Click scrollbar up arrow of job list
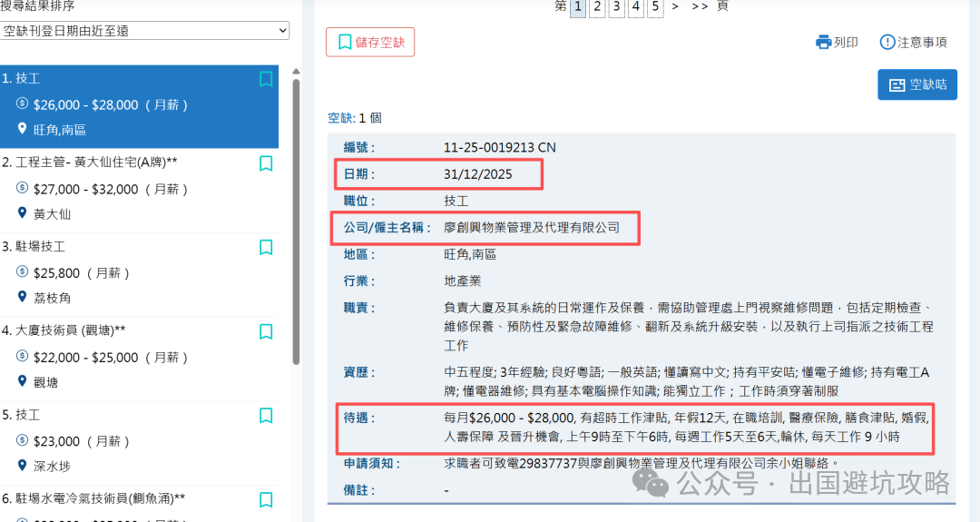 coord(296,72)
